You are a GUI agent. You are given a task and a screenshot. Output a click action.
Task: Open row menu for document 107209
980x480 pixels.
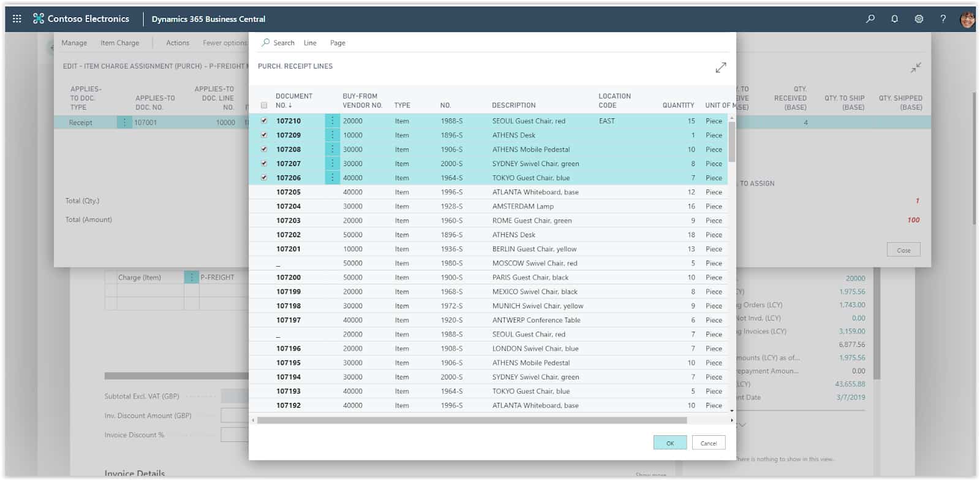[332, 135]
